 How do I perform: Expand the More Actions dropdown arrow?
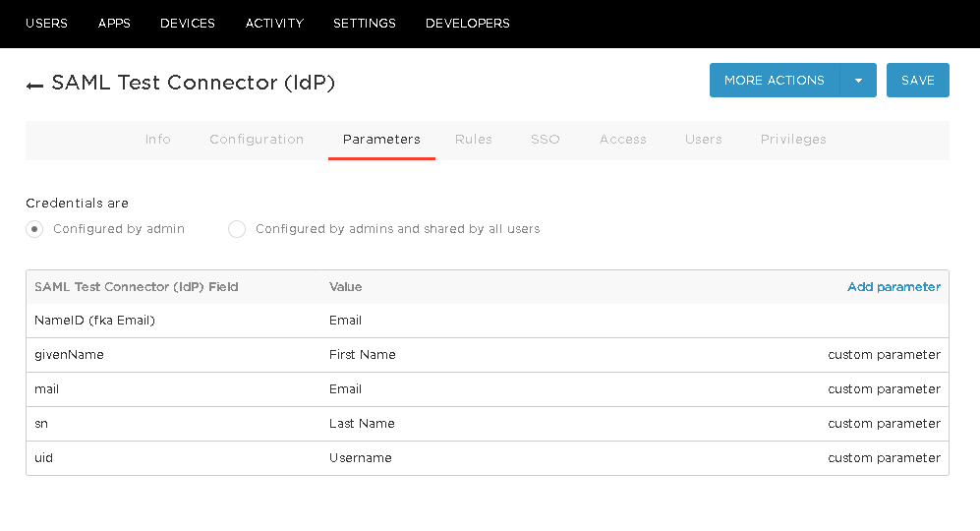click(x=858, y=81)
